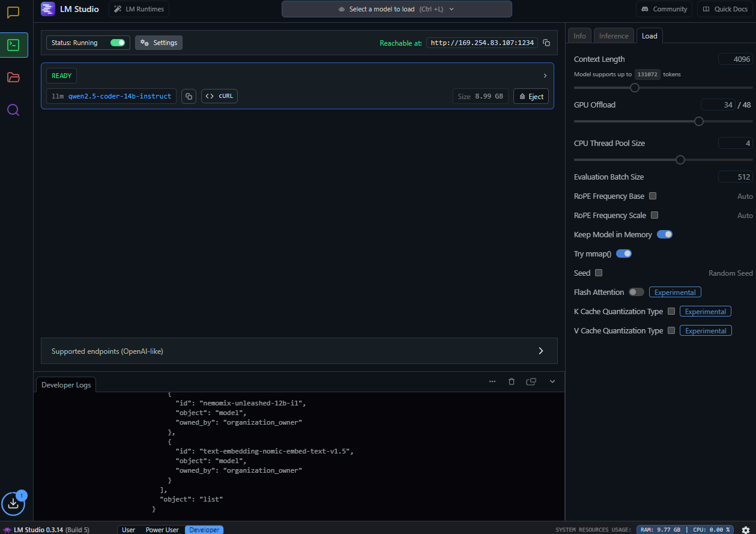This screenshot has width=756, height=534.
Task: Switch to the Info tab
Action: tap(579, 35)
